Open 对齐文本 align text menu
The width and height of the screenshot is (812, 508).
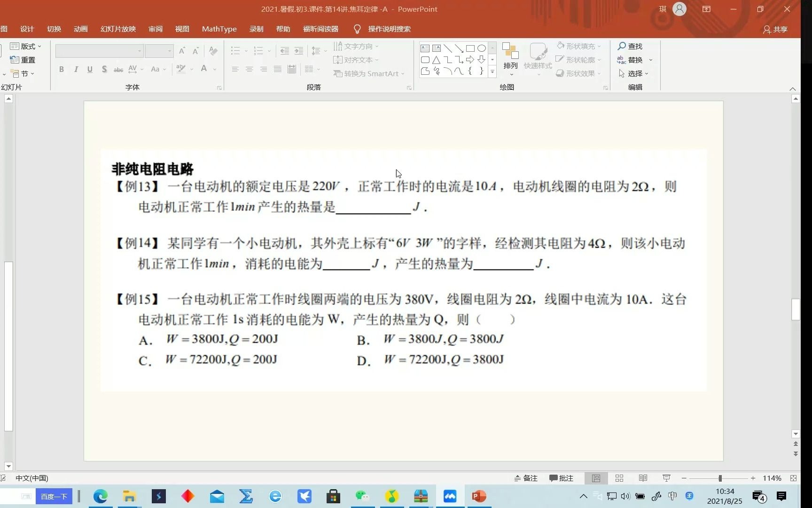tap(356, 60)
